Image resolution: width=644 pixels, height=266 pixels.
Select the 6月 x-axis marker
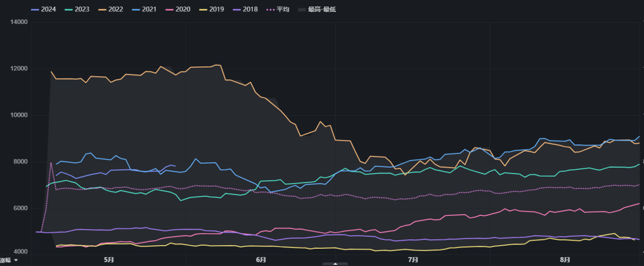tap(261, 259)
